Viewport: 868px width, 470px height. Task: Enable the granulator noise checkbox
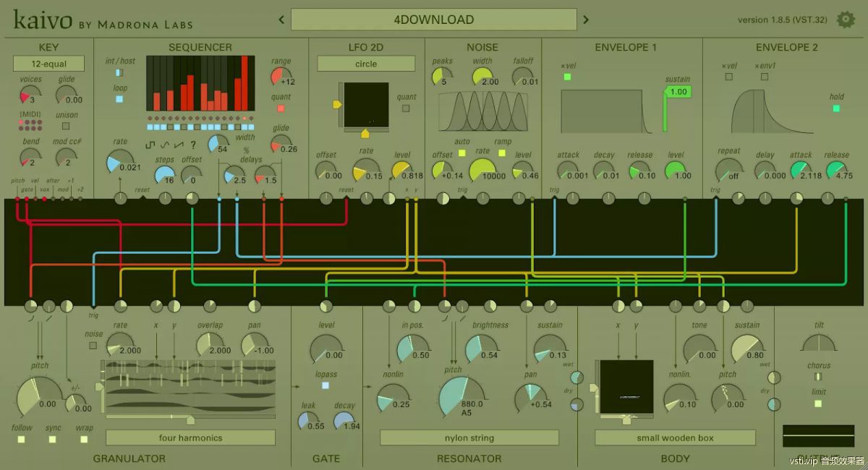coord(93,345)
